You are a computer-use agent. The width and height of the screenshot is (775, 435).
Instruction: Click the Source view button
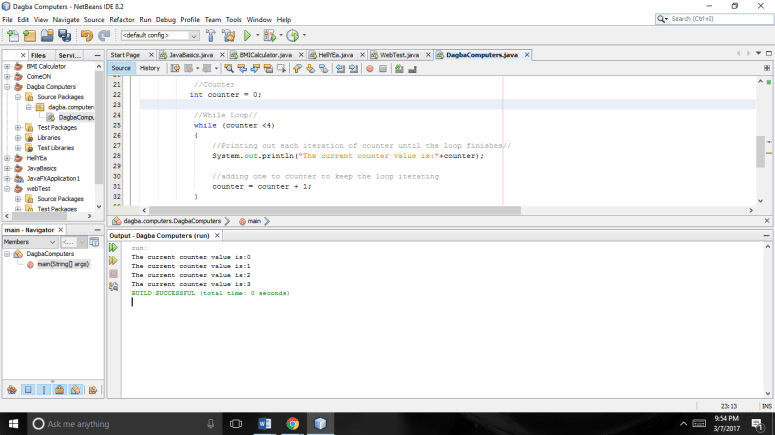121,68
